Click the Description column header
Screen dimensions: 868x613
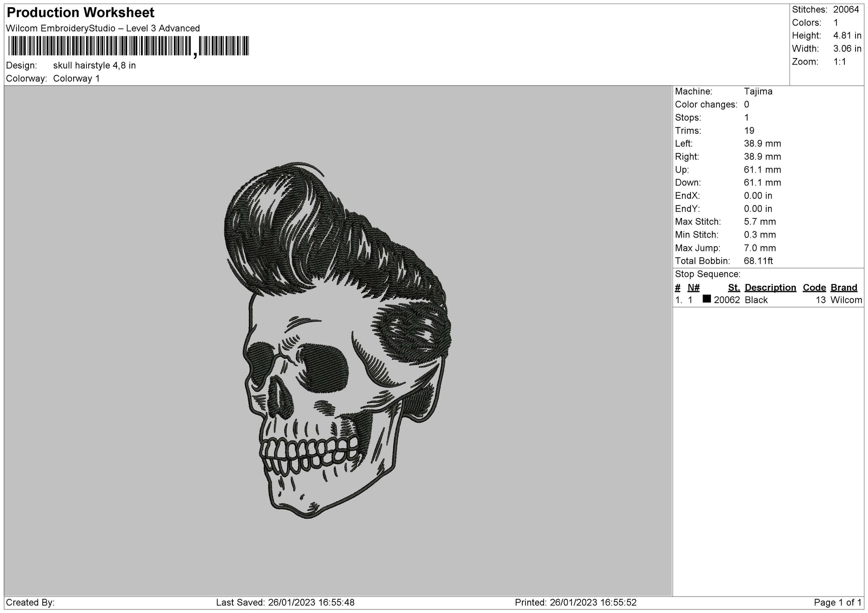[770, 288]
